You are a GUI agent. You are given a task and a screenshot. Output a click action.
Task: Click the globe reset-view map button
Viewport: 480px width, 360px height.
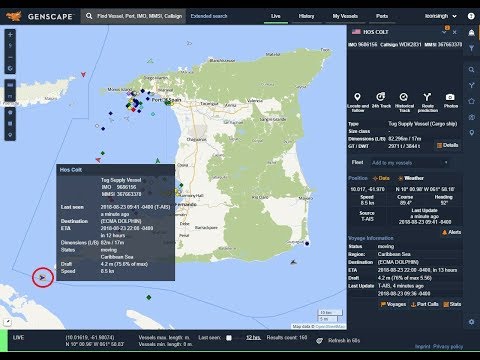10,69
